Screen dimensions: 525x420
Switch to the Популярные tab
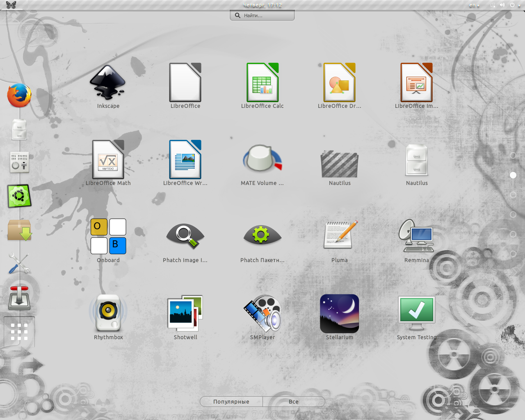tap(231, 402)
